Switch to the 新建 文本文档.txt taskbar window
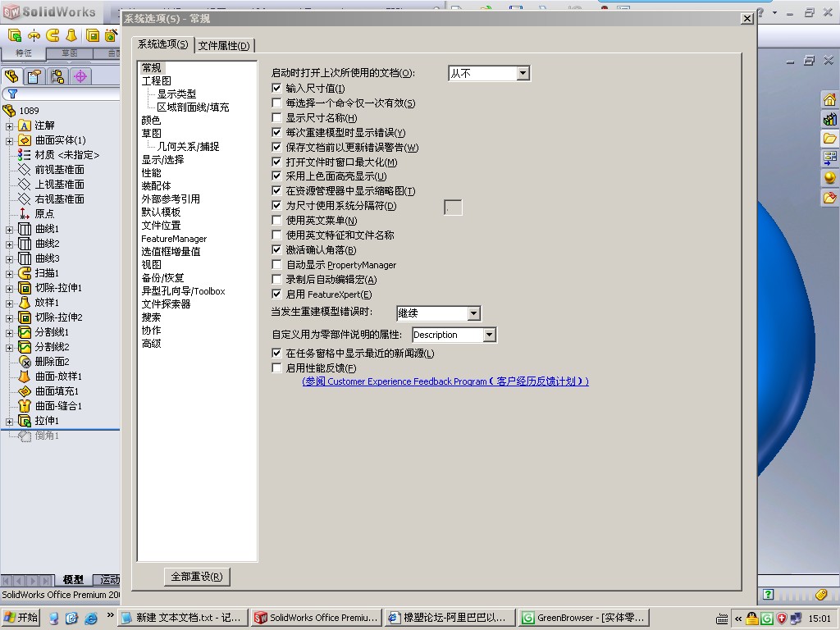Screen dimensions: 840x630 pyautogui.click(x=183, y=618)
